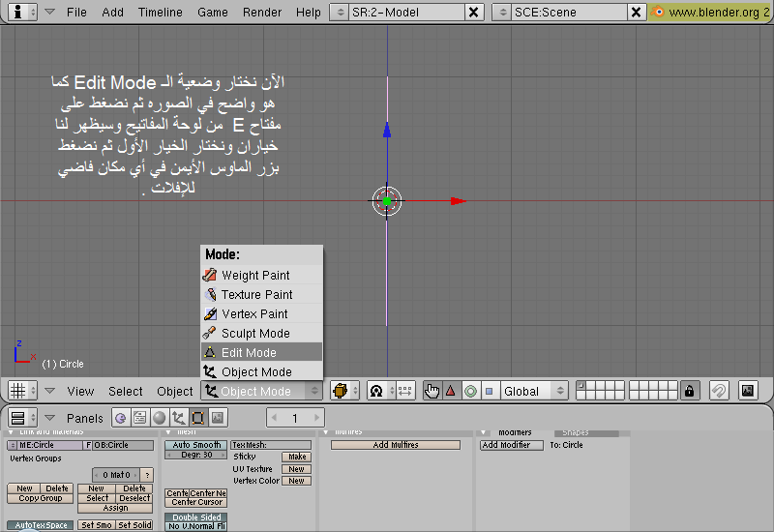
Task: Open the File menu
Action: tap(76, 12)
